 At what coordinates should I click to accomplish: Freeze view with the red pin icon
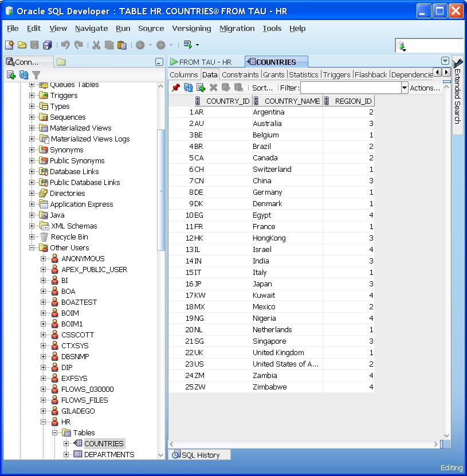point(176,88)
